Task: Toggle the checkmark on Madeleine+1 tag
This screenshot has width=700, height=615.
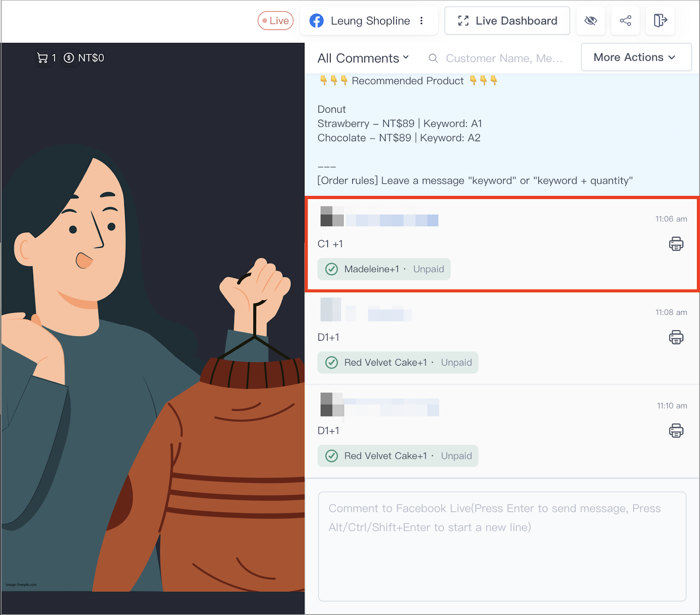Action: tap(332, 269)
